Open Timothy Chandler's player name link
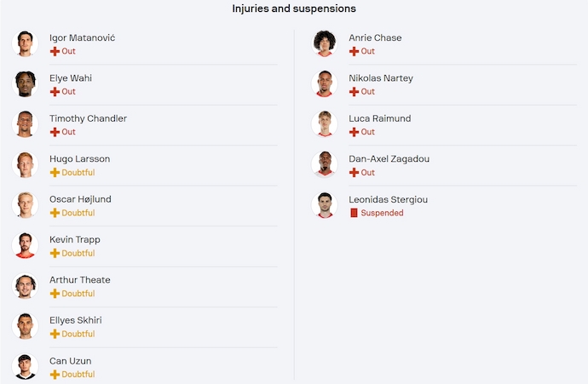 coord(88,118)
